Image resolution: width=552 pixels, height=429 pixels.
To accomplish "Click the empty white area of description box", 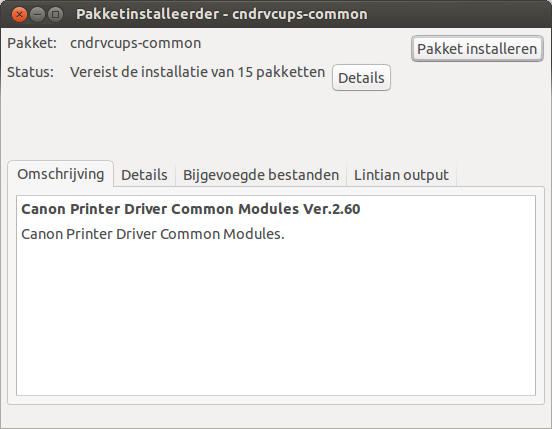I will [276, 318].
